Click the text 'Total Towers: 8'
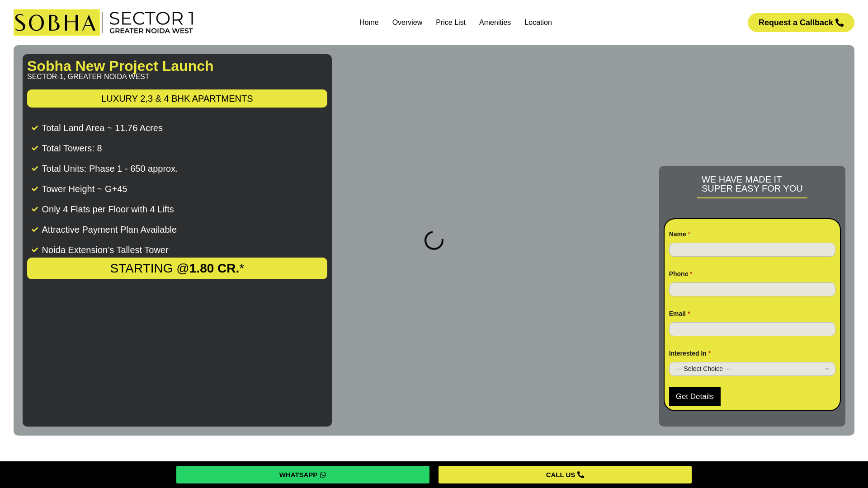Viewport: 868px width, 488px height. pos(72,148)
